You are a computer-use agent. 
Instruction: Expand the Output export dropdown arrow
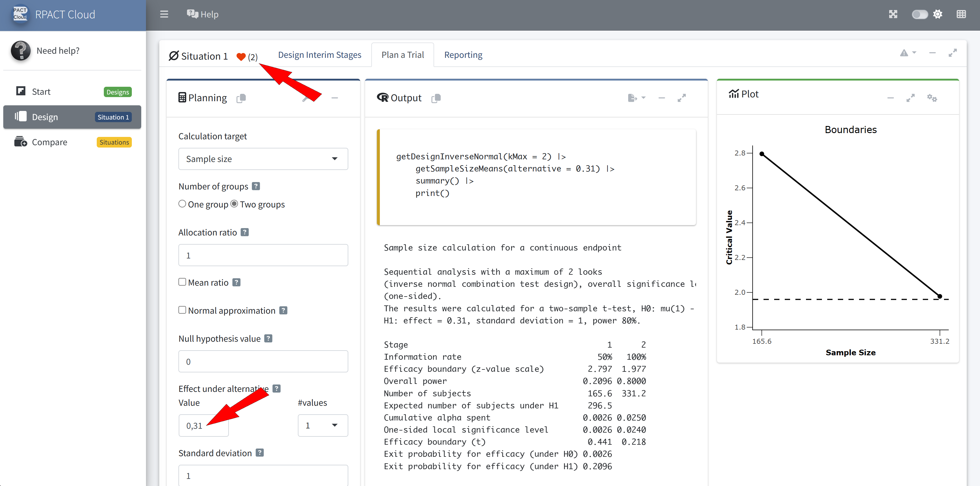click(643, 98)
